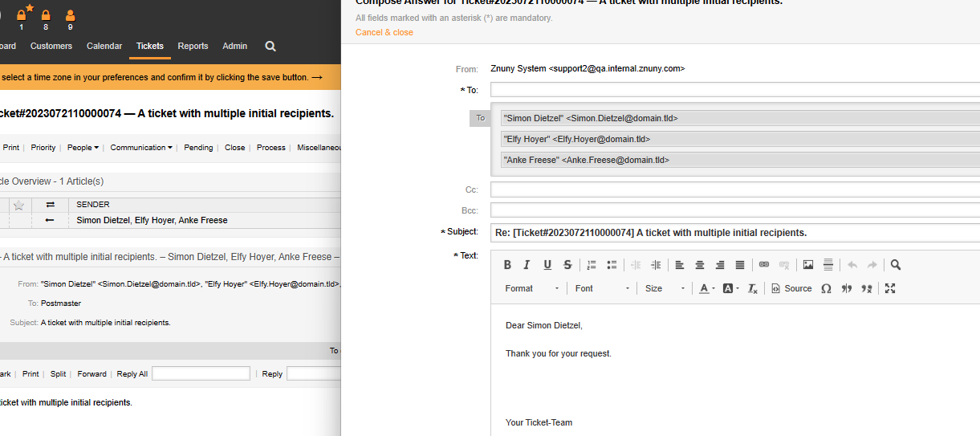Open the Tickets menu
Screen dimensions: 980x436
[150, 47]
